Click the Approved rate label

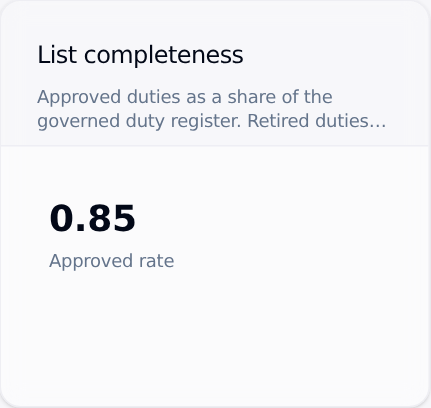click(x=112, y=261)
